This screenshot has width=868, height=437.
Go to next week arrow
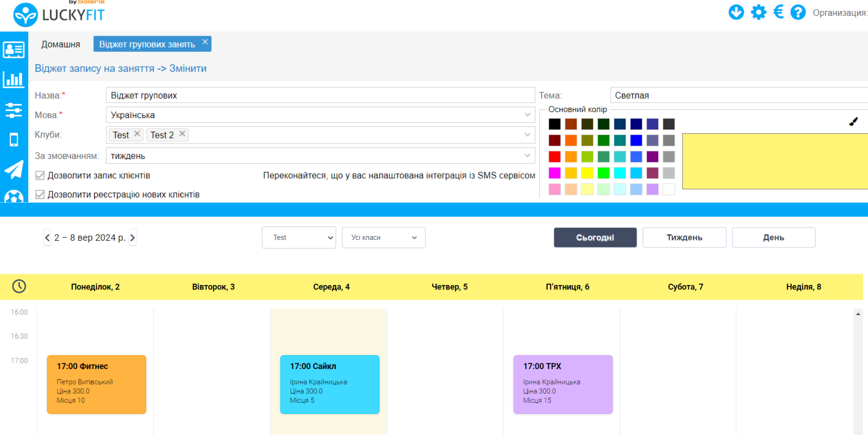[x=133, y=237]
